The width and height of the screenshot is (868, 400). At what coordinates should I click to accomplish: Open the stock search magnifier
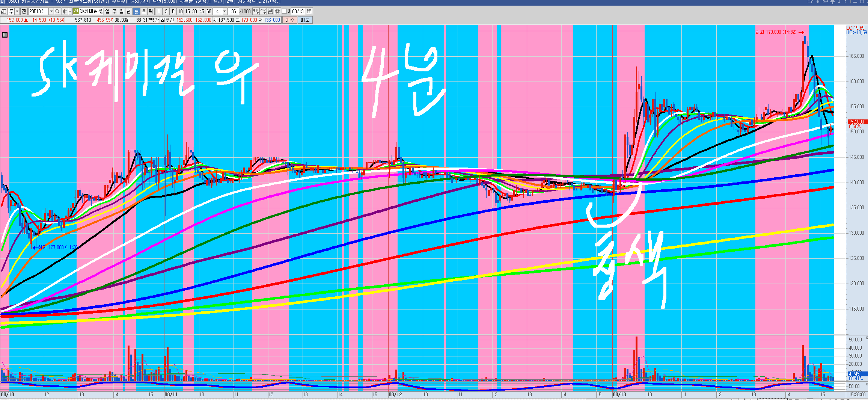(x=57, y=11)
